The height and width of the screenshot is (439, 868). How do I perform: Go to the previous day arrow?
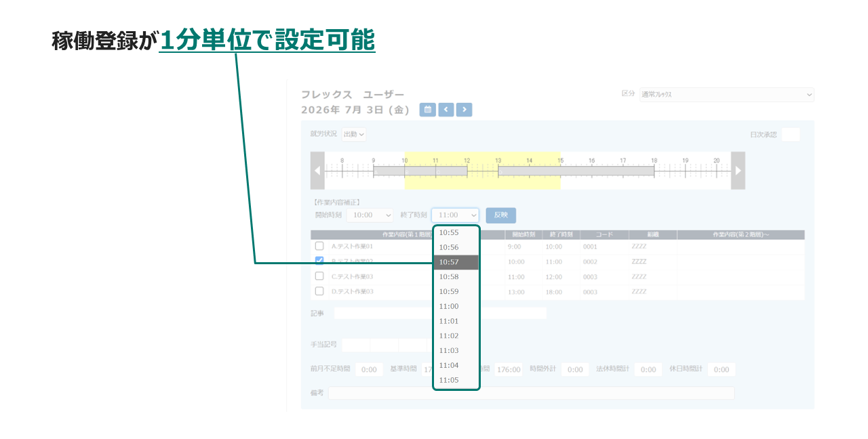point(446,110)
